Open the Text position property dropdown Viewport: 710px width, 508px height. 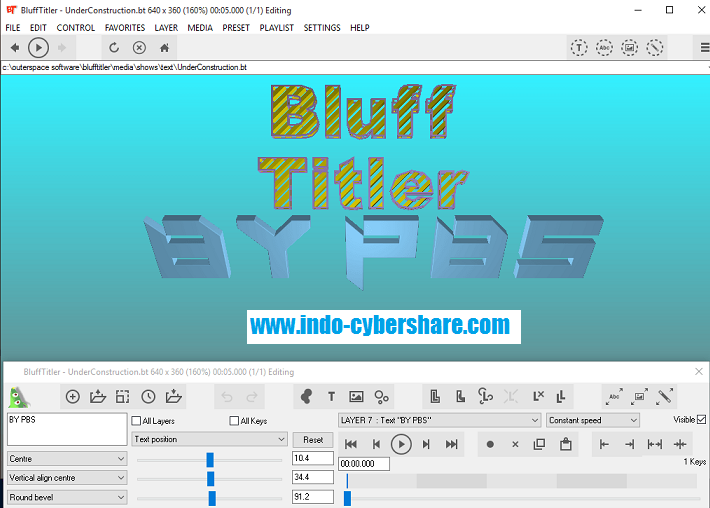tap(210, 439)
